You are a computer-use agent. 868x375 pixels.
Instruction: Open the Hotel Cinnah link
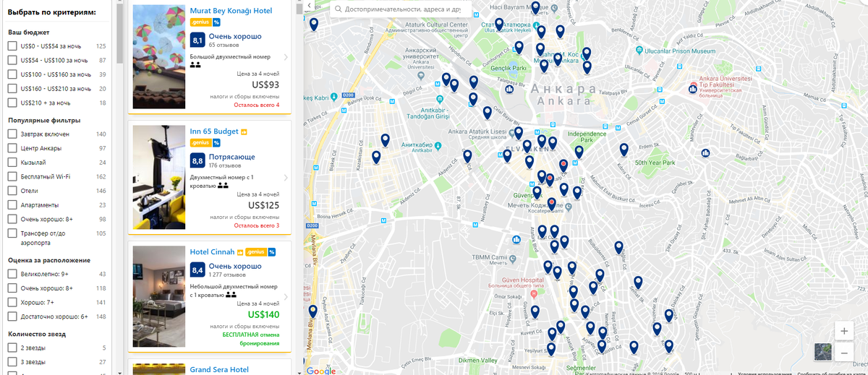(213, 251)
